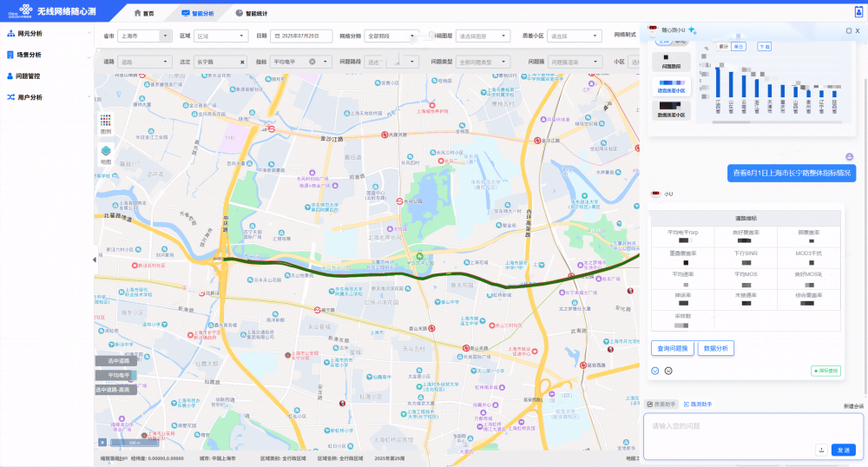Expand the 场景分析 sidebar menu

click(x=47, y=55)
